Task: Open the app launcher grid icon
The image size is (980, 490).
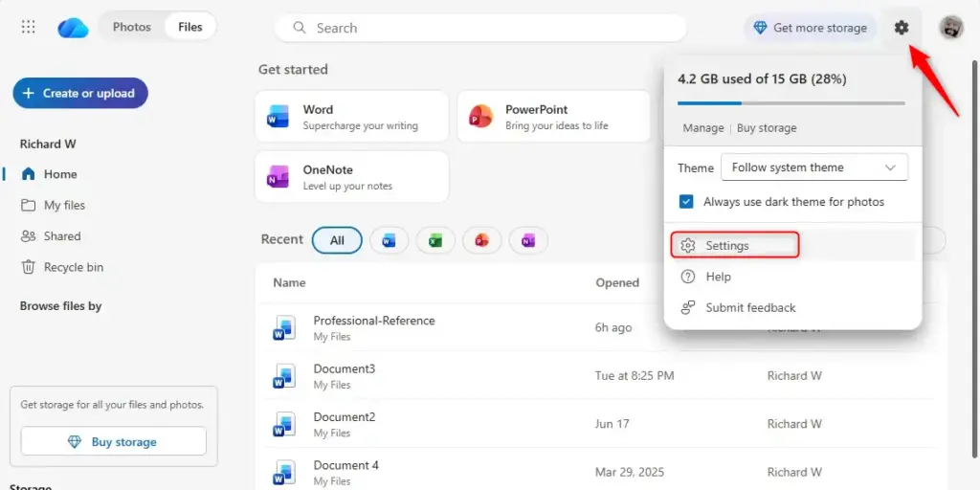Action: pyautogui.click(x=28, y=27)
